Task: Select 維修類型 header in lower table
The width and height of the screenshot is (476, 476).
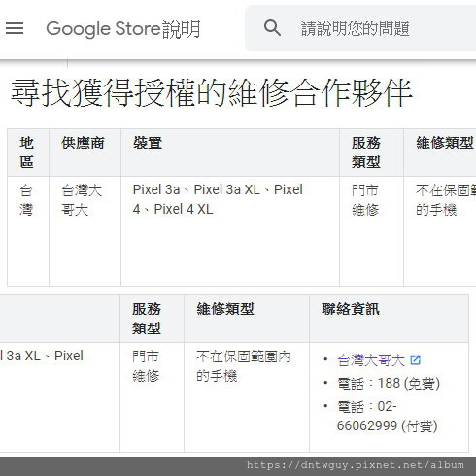Action: pos(247,319)
